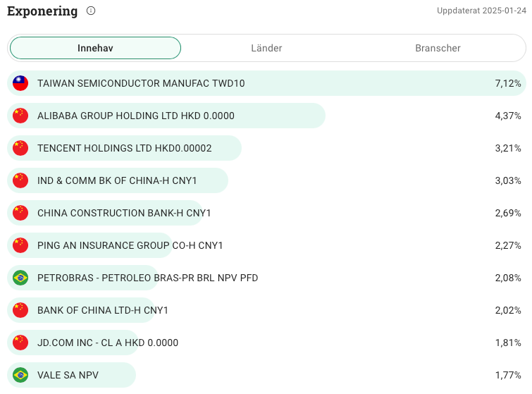Click the Uppdaterat 2025-01-24 date text

481,11
